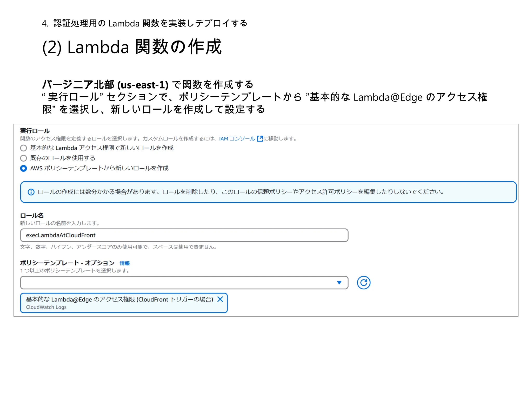Click the hint 1 つ以上のポリシーテンプレートを選択します。

pos(75,271)
